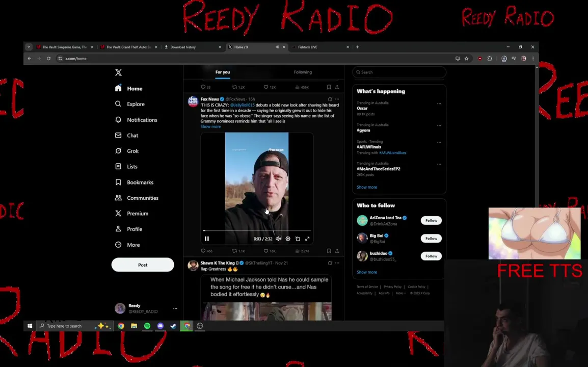Mute the Home / X tab audio icon
This screenshot has height=367, width=588.
coord(277,47)
